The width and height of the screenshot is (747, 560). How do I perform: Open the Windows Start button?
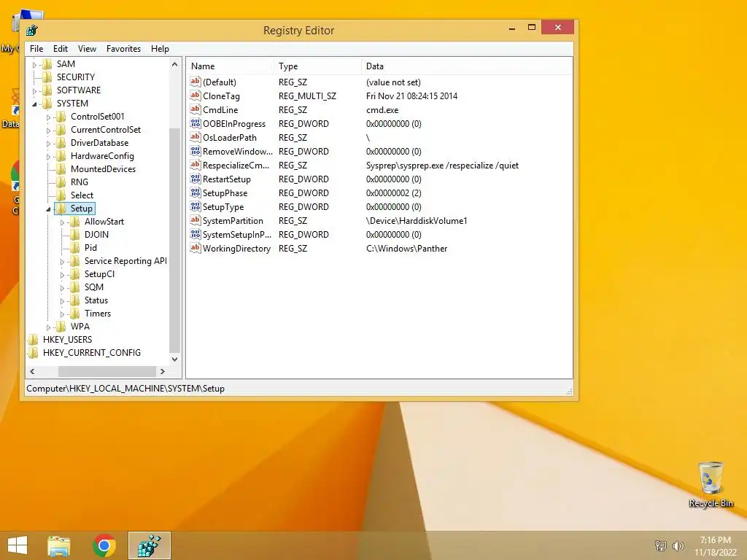pos(18,545)
